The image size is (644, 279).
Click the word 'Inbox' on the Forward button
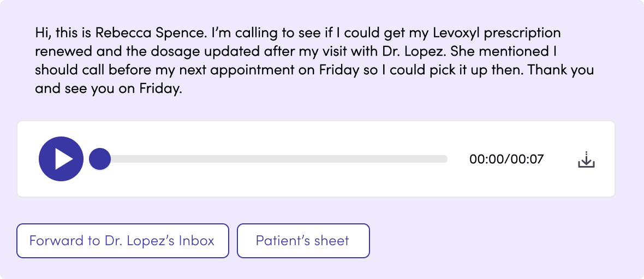pyautogui.click(x=196, y=241)
